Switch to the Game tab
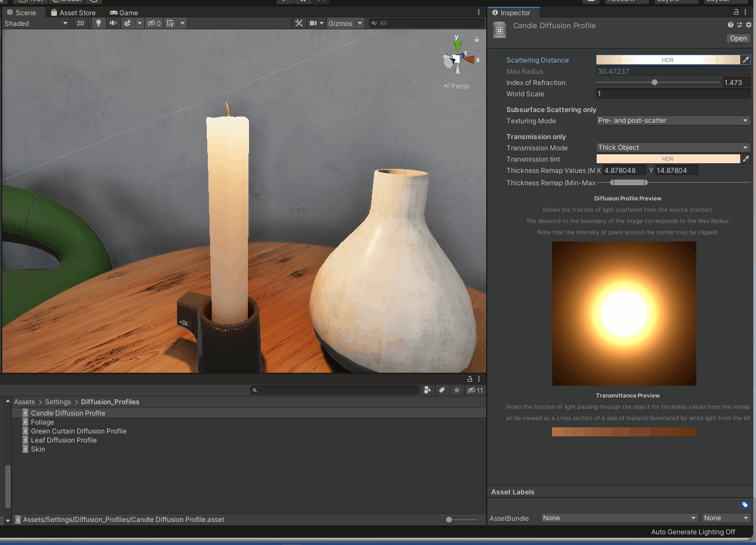The height and width of the screenshot is (545, 756). point(124,12)
